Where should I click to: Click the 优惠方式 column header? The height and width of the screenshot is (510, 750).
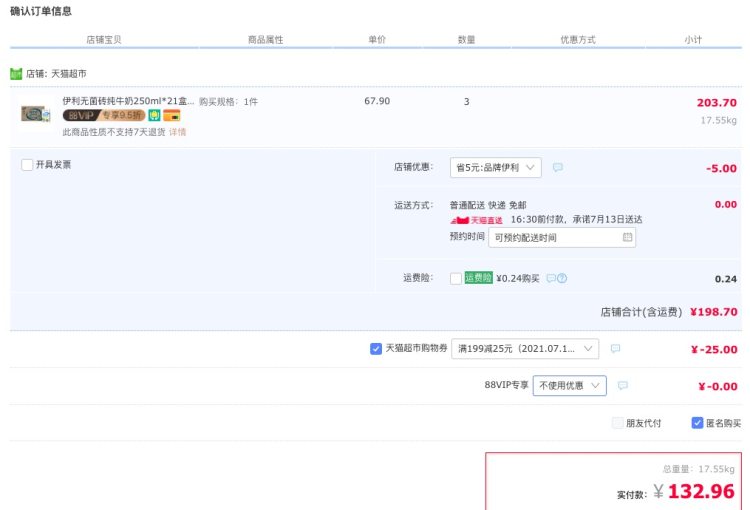tap(578, 40)
